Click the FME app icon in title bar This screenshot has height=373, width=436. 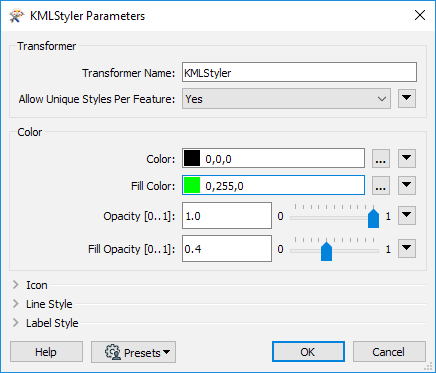17,16
